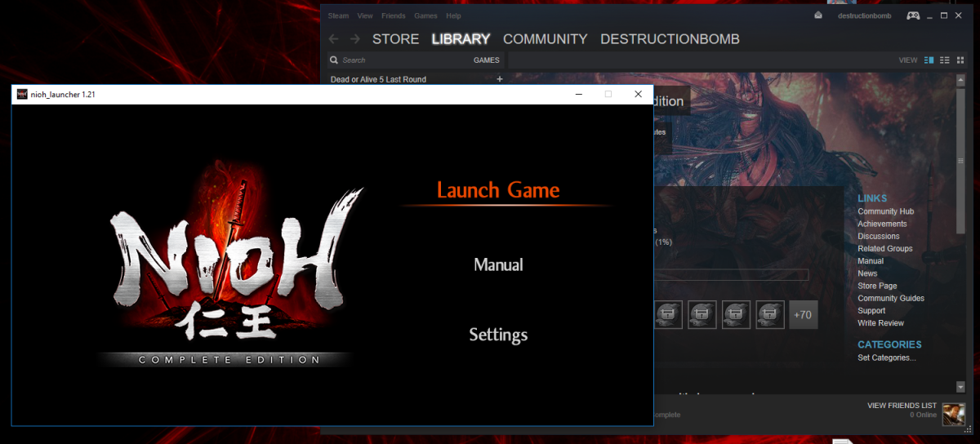
Task: Click Launch Game in Nioh launcher
Action: tap(498, 190)
